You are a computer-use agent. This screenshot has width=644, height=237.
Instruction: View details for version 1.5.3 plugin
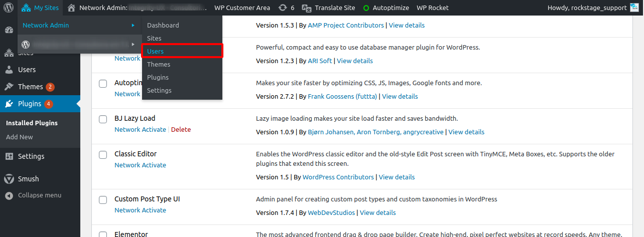tap(407, 25)
